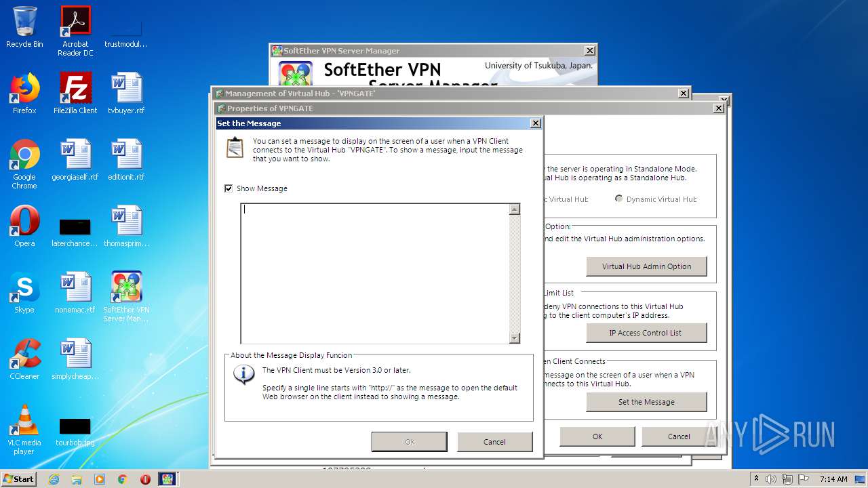Open VLC media player shortcut

pos(24,430)
